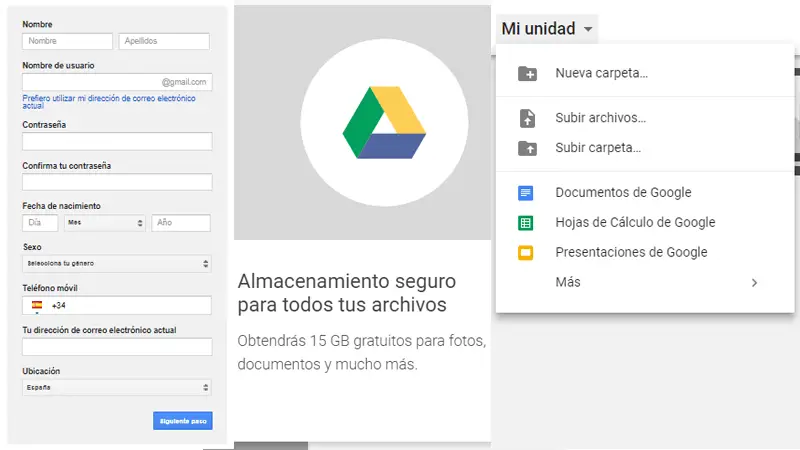This screenshot has height=450, width=800.
Task: Click the upload folder icon
Action: [x=527, y=148]
